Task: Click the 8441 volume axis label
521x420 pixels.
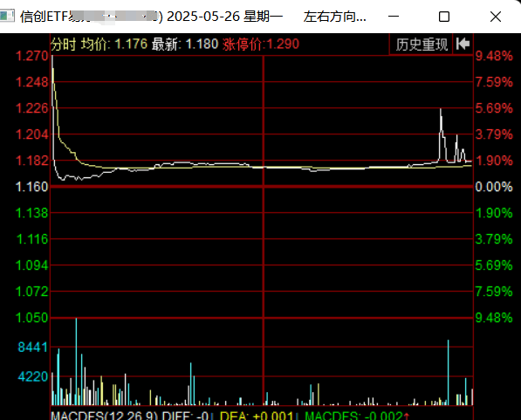Action: (33, 348)
